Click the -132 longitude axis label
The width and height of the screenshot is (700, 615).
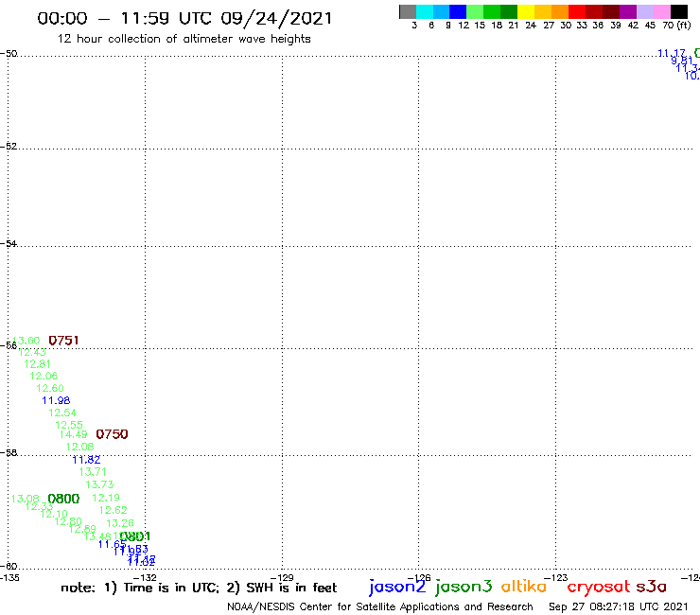coord(145,577)
